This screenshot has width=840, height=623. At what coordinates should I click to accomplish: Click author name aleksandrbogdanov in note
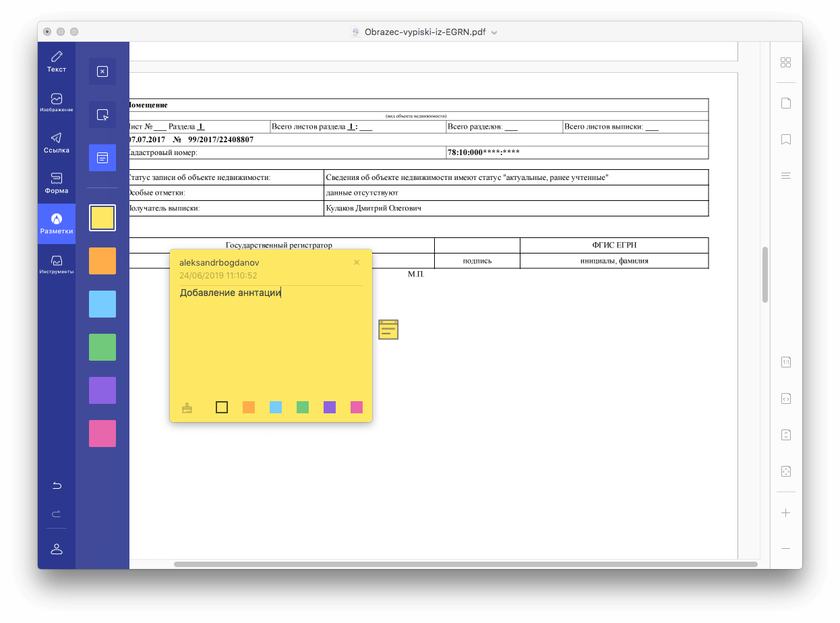tap(219, 262)
